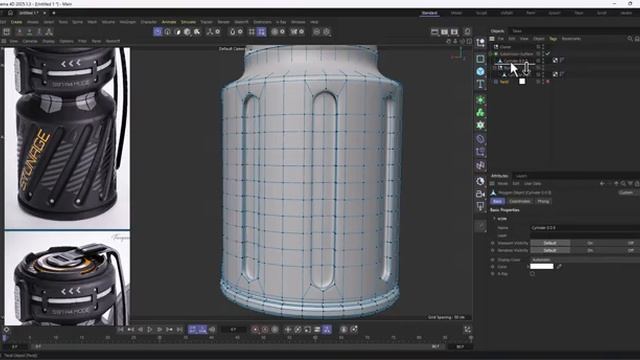Click the eyedropper next to Color swatch
Screen dimensions: 640x360
click(559, 267)
